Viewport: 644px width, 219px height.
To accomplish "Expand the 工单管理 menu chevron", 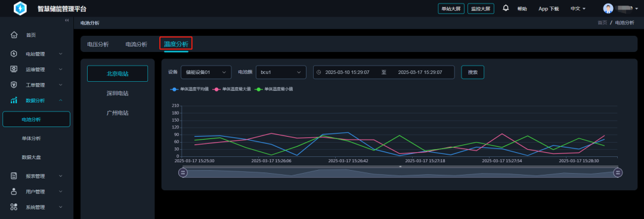I will [x=60, y=85].
